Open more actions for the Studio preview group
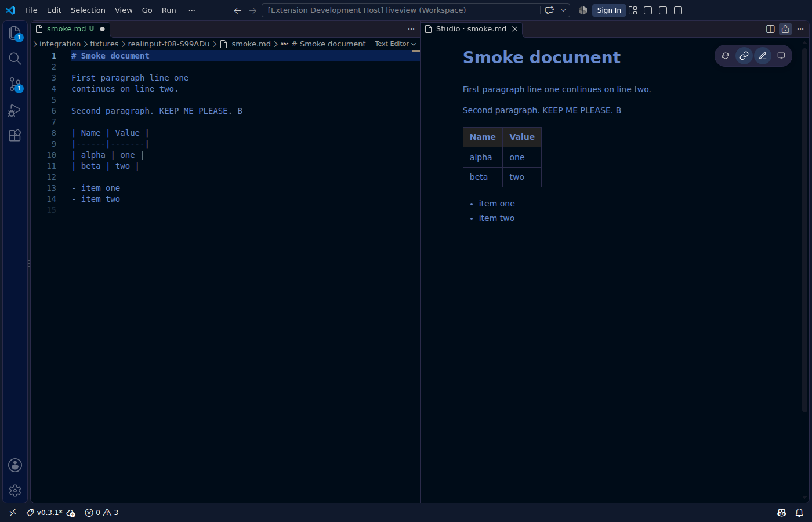The height and width of the screenshot is (522, 812). click(x=800, y=29)
